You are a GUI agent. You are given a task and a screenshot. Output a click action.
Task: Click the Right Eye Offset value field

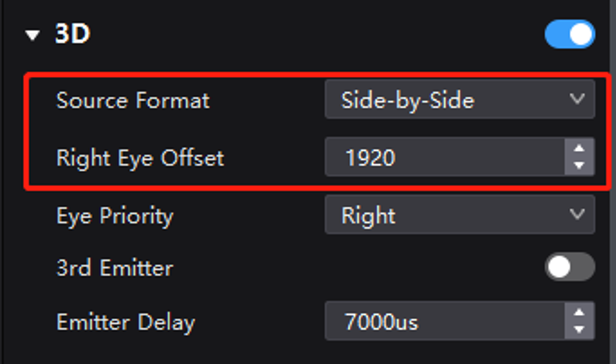tap(445, 157)
